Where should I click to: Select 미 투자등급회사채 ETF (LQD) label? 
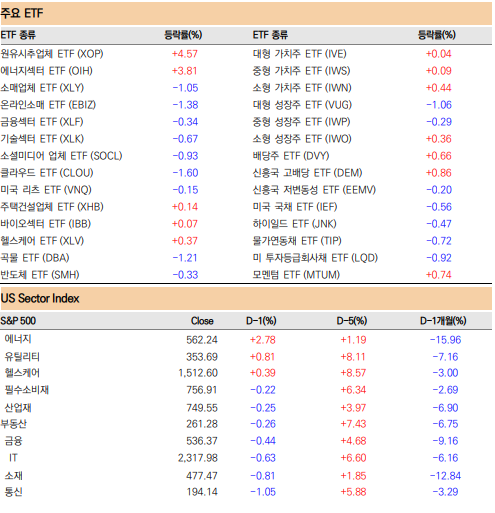315,258
